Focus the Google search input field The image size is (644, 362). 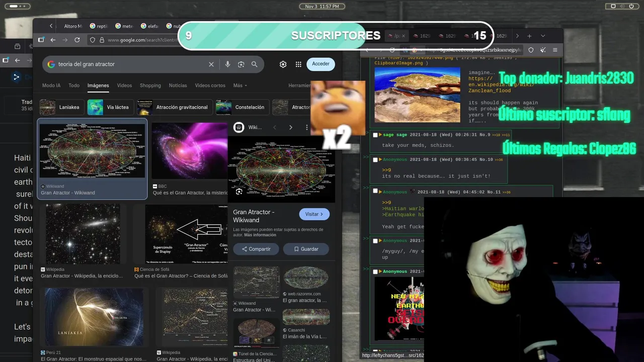click(x=131, y=64)
